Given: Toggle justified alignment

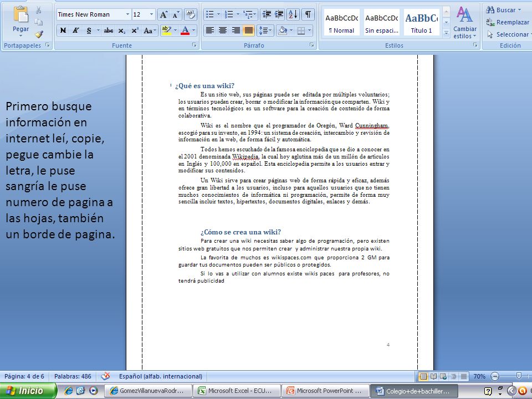Looking at the screenshot, I should click(x=248, y=30).
